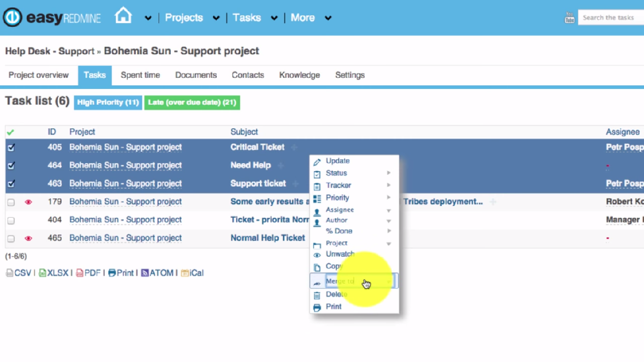The width and height of the screenshot is (644, 362).
Task: Select the active Tasks tab
Action: [x=94, y=75]
